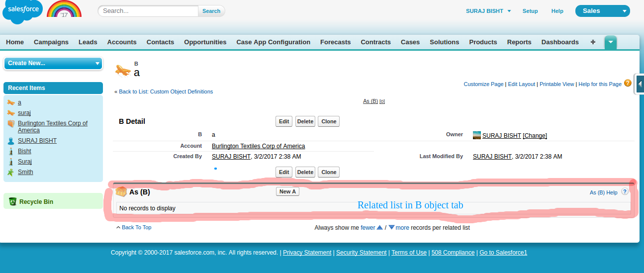Open the Sales app switcher dropdown
The width and height of the screenshot is (644, 273).
[602, 11]
